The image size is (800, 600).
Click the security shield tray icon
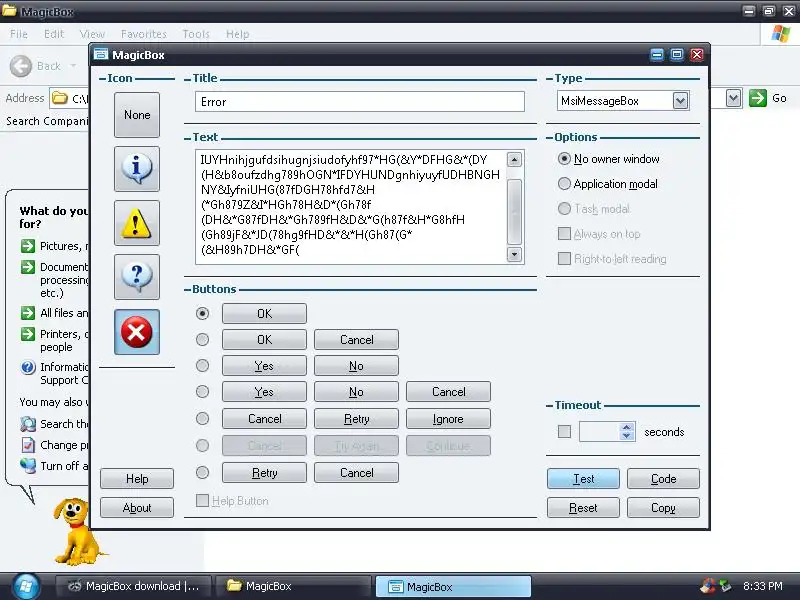(x=708, y=586)
